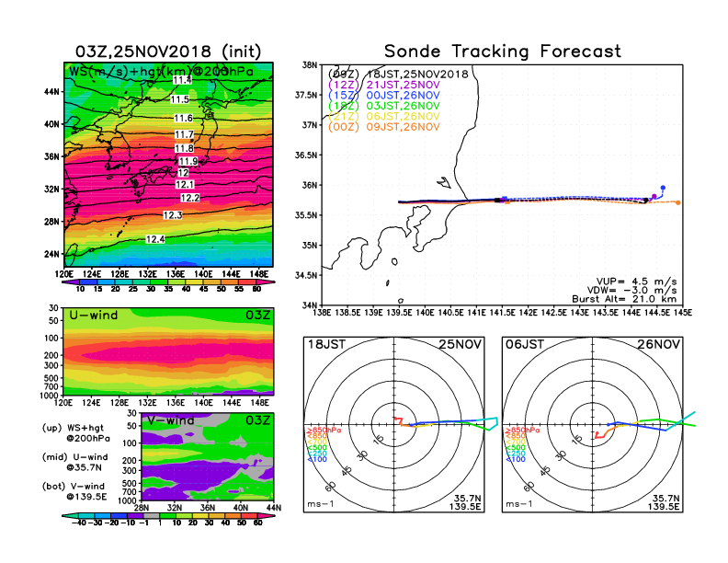Select the orange "(00Z) 09JST,26NOV" legend entry
The height and width of the screenshot is (563, 728).
[x=384, y=127]
